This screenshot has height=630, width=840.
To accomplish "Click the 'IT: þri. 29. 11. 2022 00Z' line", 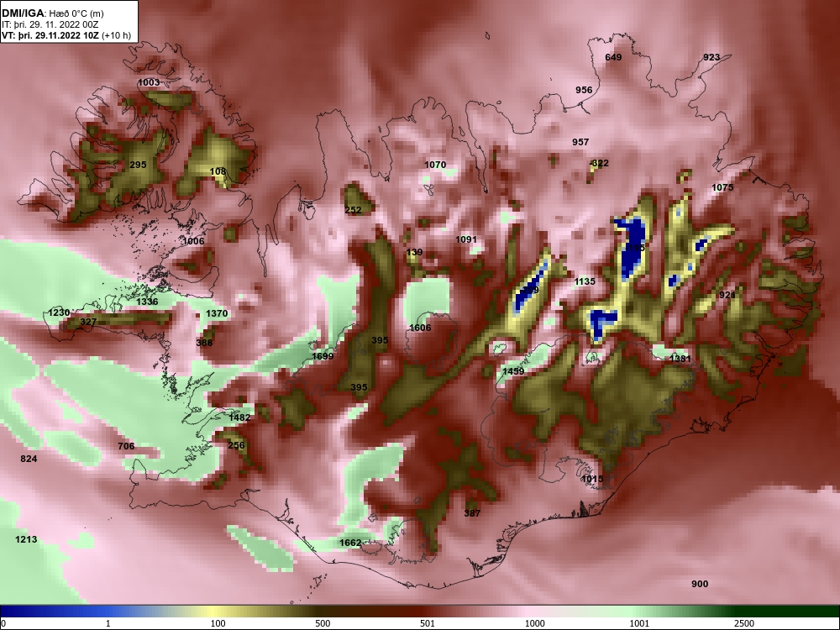I will pos(50,24).
